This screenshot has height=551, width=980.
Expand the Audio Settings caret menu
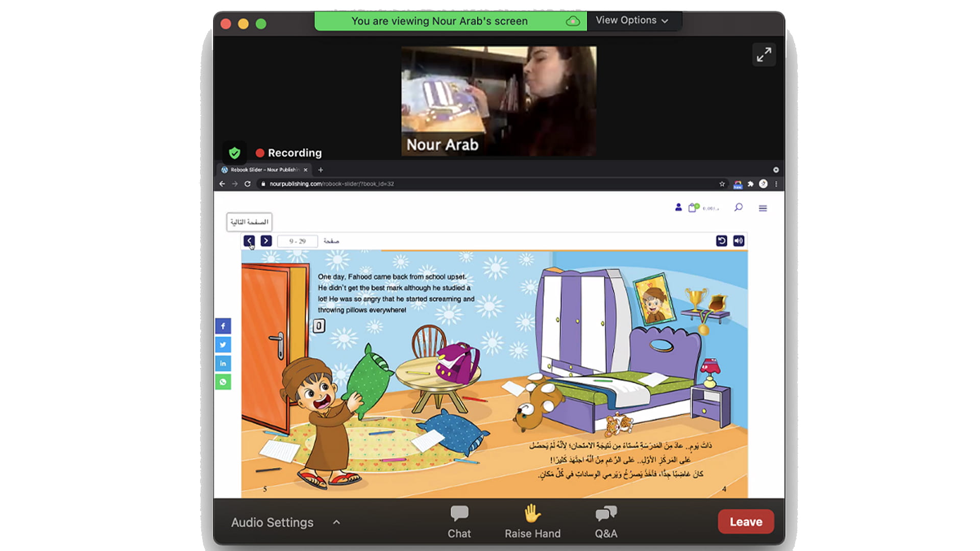click(336, 522)
